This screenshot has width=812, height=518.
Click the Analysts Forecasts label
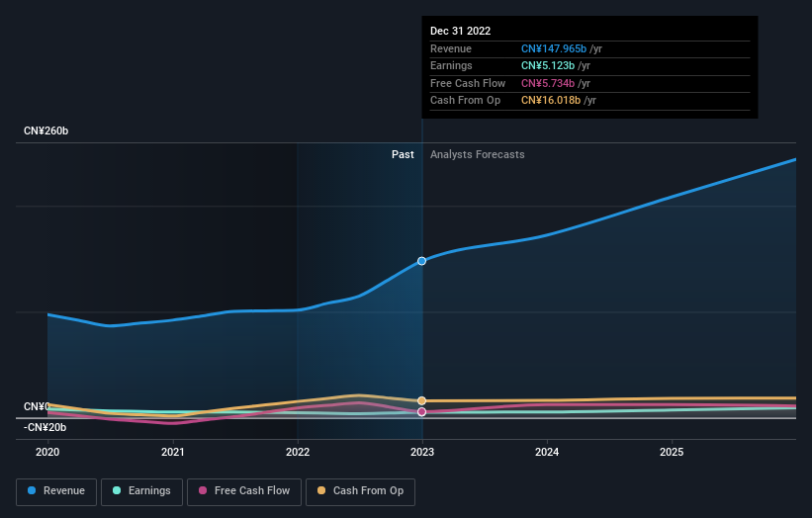(x=478, y=154)
